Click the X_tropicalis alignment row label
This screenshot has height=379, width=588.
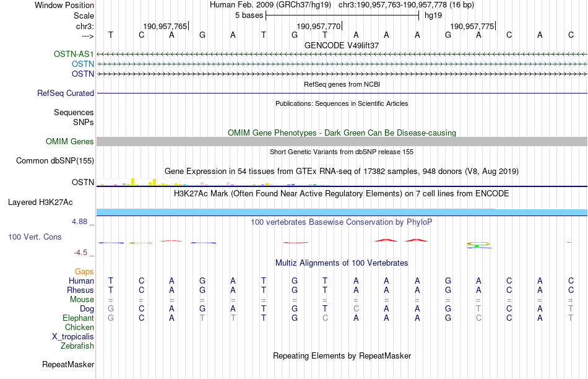pyautogui.click(x=73, y=337)
